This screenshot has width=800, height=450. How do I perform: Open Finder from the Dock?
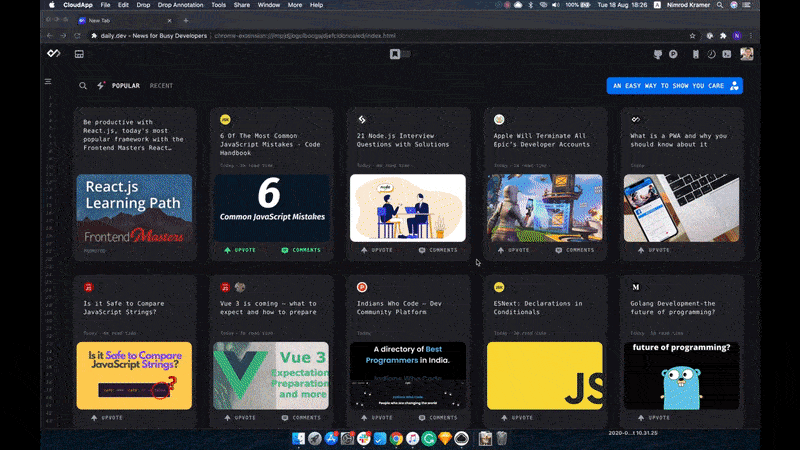click(298, 438)
